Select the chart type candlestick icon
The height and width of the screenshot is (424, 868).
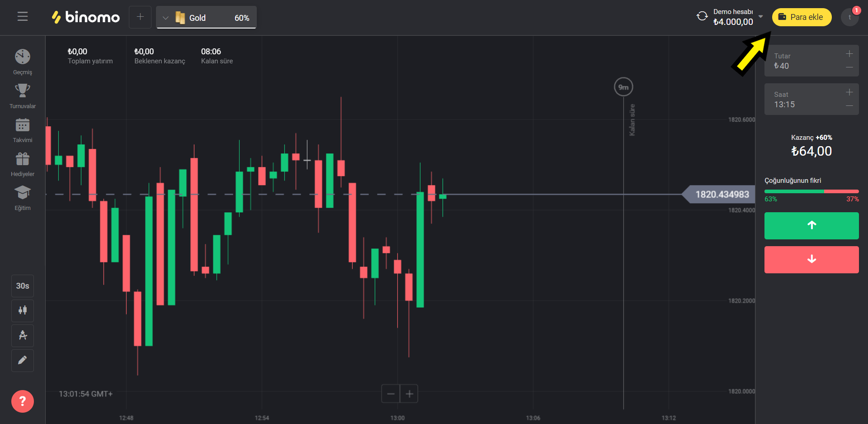pos(23,310)
